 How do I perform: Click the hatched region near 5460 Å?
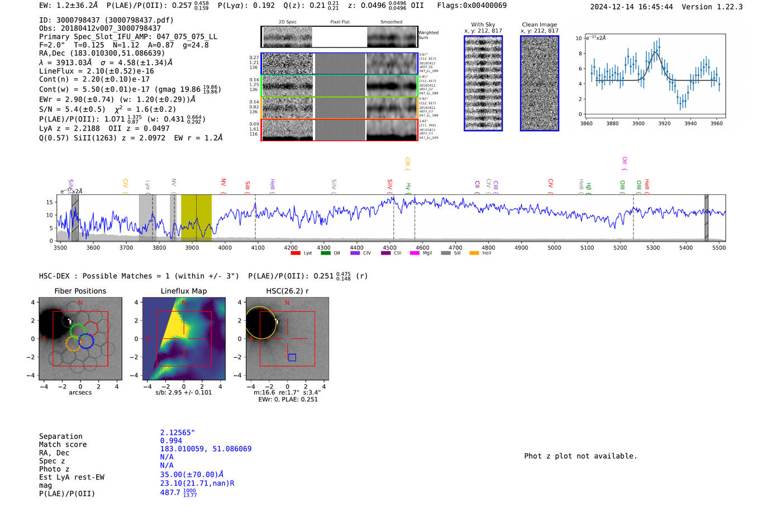tap(707, 218)
